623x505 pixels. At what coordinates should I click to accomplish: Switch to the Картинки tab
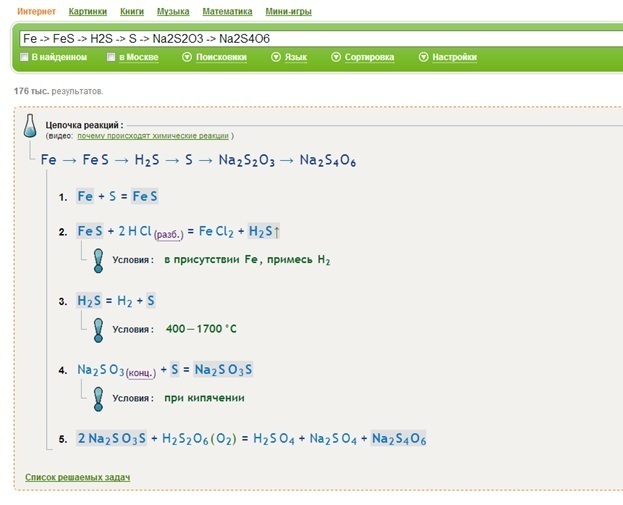point(88,12)
